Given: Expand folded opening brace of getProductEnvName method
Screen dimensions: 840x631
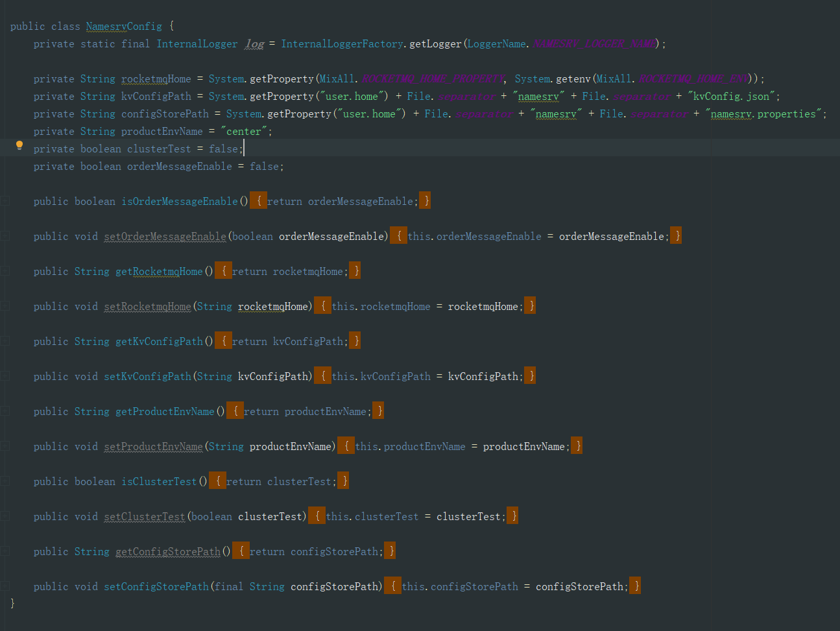Looking at the screenshot, I should tap(235, 411).
